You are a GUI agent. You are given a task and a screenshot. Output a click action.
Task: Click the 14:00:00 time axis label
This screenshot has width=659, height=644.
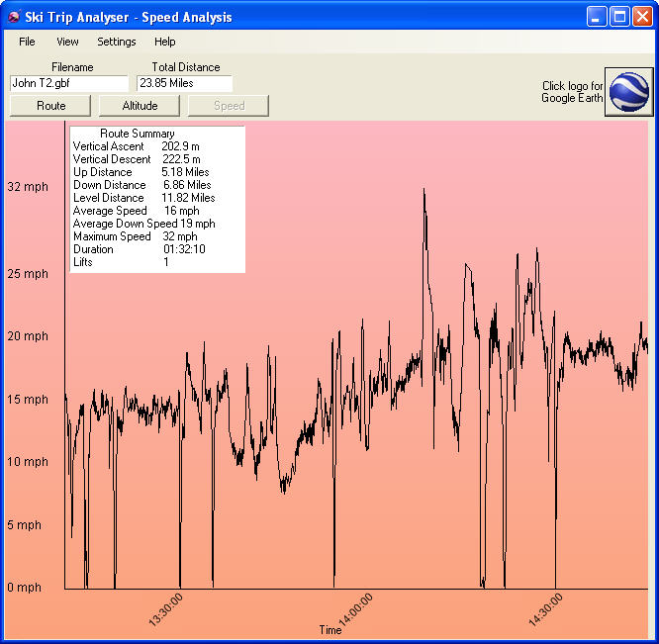coord(355,609)
